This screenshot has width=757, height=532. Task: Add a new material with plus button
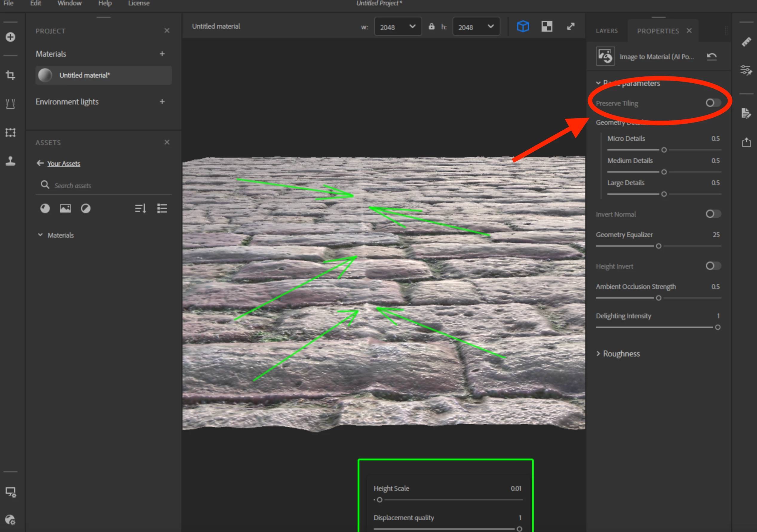click(162, 54)
